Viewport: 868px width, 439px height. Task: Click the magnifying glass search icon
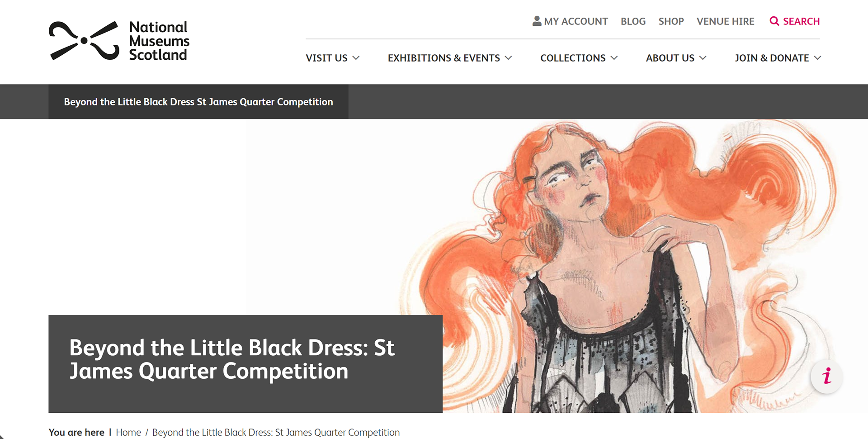click(x=774, y=21)
